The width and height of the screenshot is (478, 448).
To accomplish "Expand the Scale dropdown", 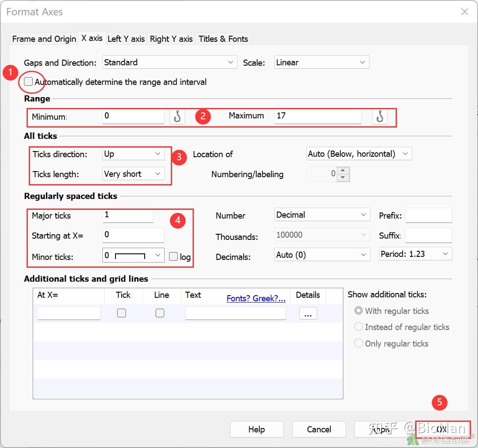I will pyautogui.click(x=322, y=62).
